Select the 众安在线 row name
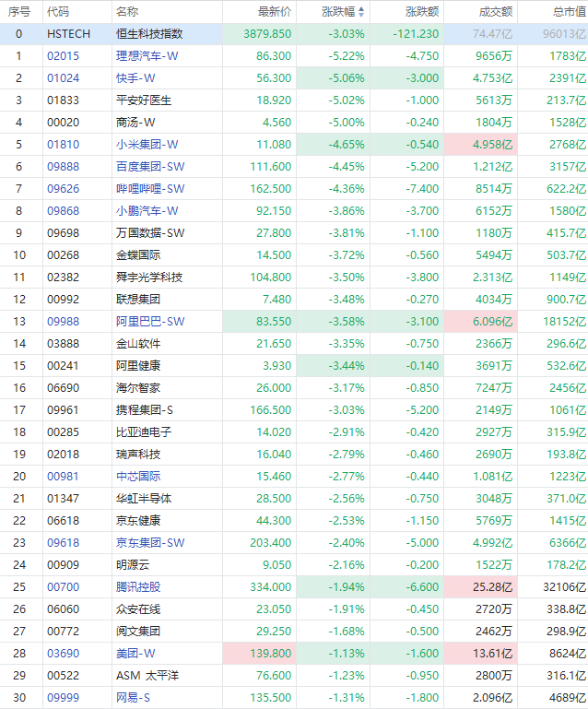Screen dimensions: 588x709 pyautogui.click(x=138, y=610)
